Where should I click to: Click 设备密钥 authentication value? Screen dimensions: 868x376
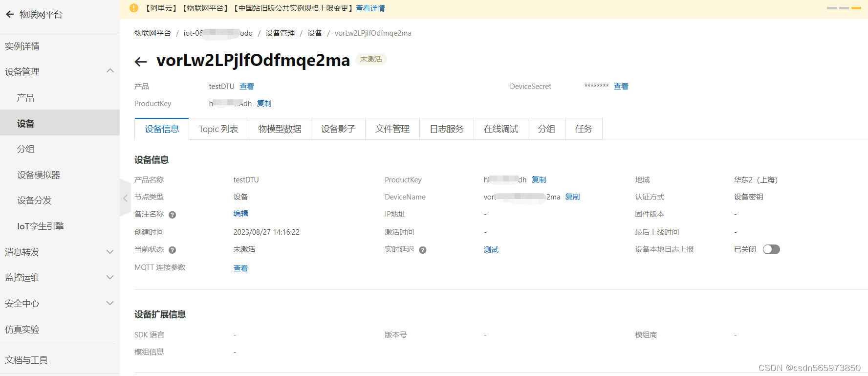pos(748,197)
